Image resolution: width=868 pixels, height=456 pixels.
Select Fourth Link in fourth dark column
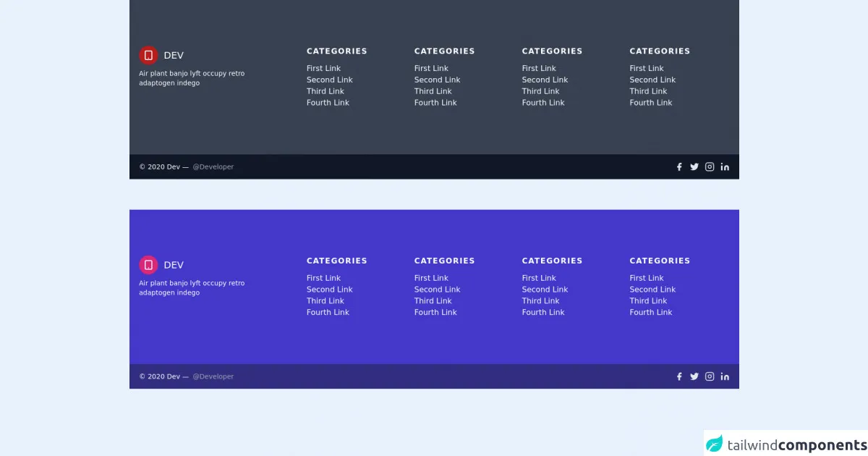coord(650,103)
